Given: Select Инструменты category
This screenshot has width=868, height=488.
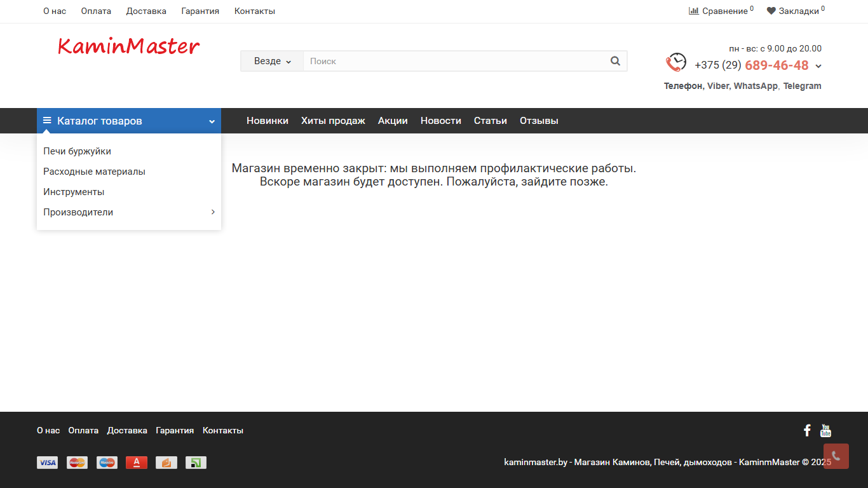Looking at the screenshot, I should click(x=74, y=192).
